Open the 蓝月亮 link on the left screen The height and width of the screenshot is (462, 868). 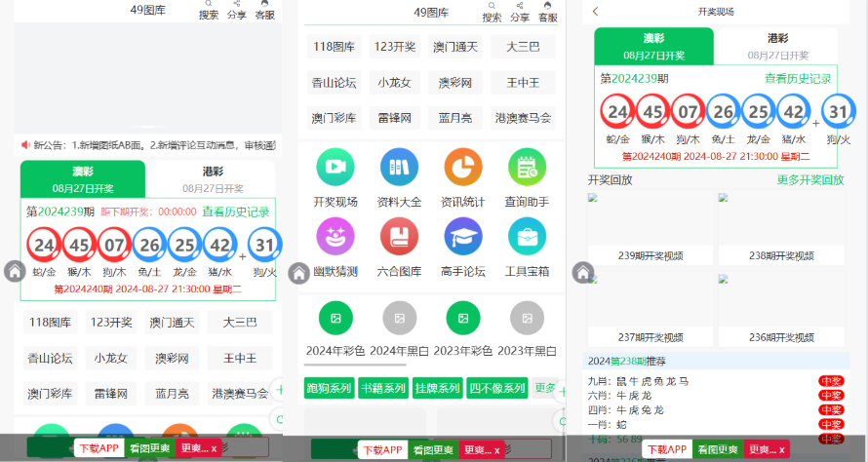172,394
